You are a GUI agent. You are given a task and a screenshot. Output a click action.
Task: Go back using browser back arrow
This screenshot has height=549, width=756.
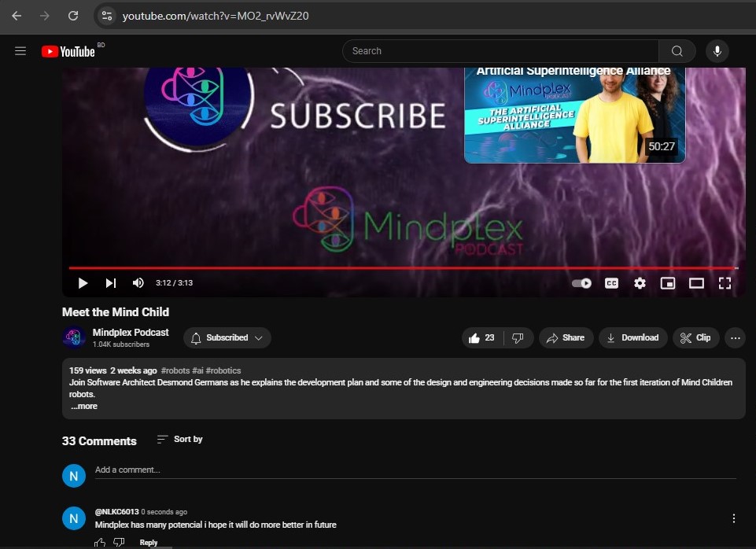[17, 16]
